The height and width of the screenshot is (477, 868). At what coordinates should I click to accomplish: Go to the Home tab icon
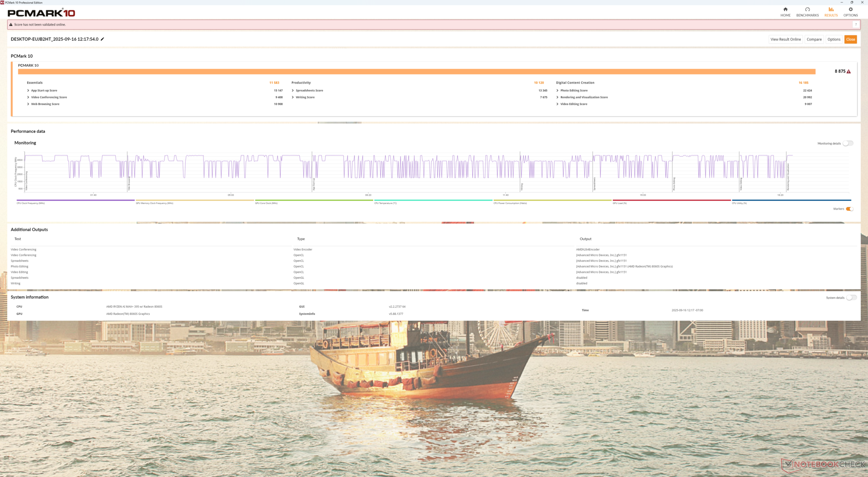coord(785,9)
